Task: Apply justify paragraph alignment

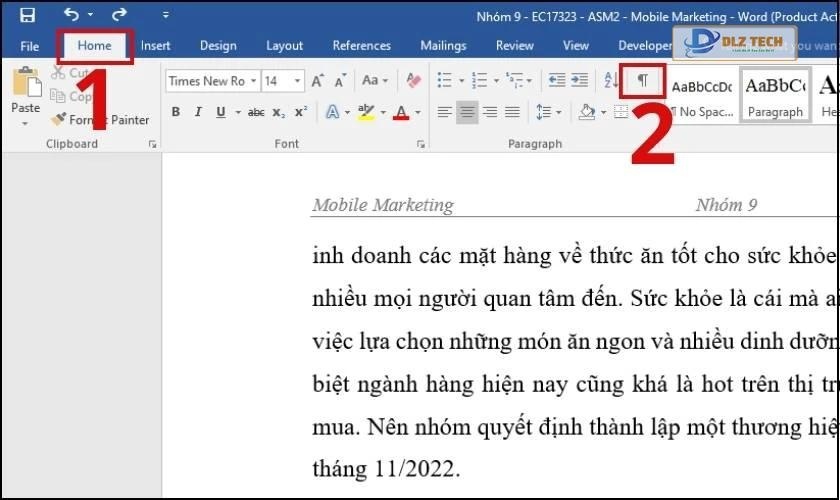Action: (x=513, y=112)
